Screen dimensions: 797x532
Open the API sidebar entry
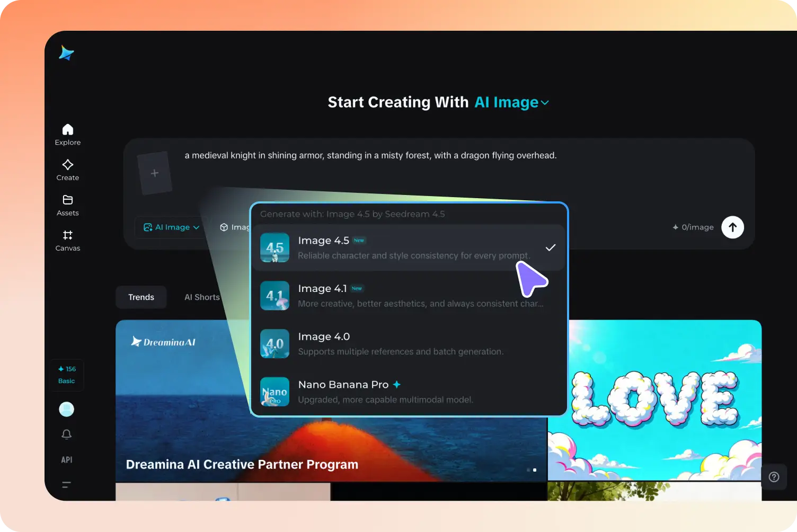pos(67,460)
